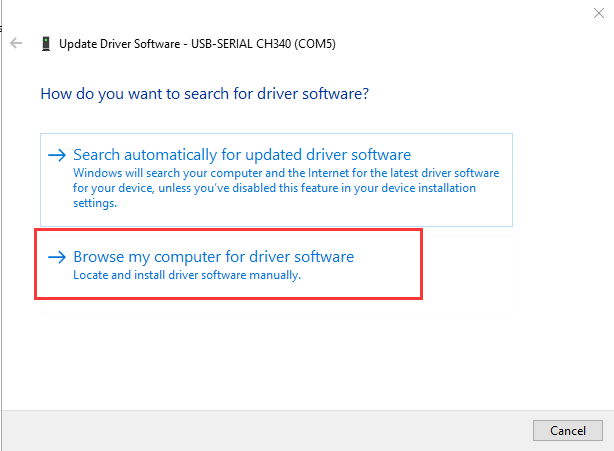Click arrow icon beside Search automatically
Viewport: 614px width, 451px height.
tap(57, 155)
